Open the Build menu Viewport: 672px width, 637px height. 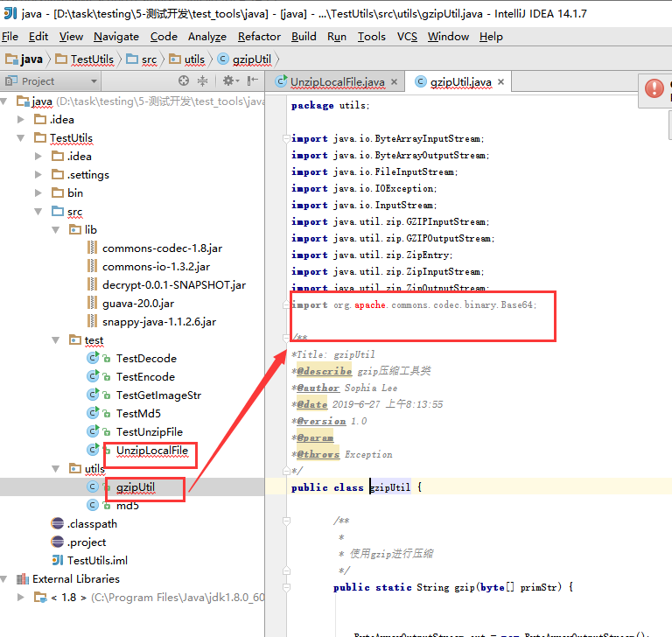point(304,37)
